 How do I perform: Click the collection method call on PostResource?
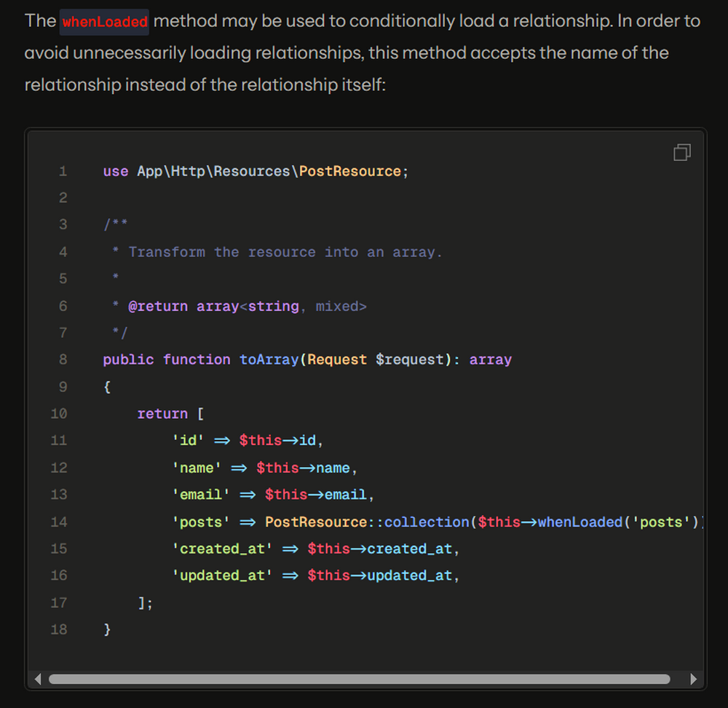point(427,522)
